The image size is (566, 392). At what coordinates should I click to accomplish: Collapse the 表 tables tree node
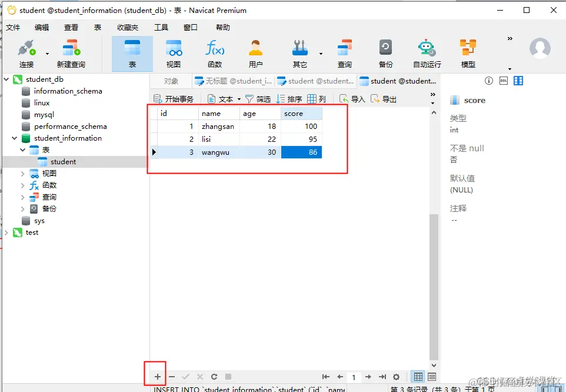(x=23, y=150)
